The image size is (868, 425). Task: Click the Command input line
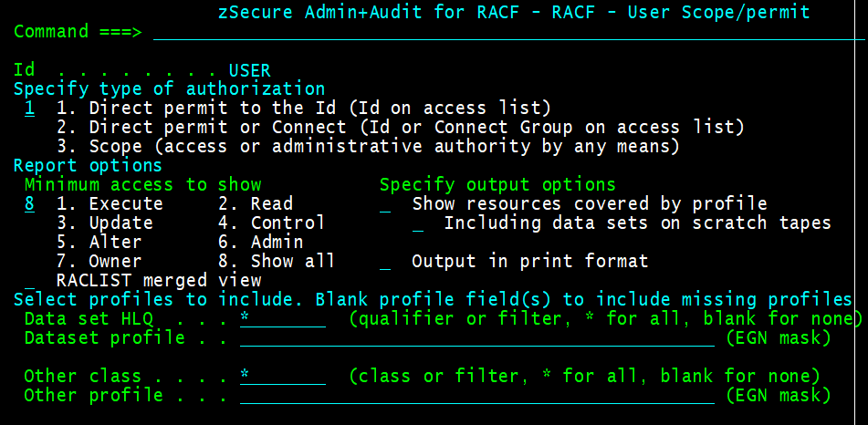(509, 32)
